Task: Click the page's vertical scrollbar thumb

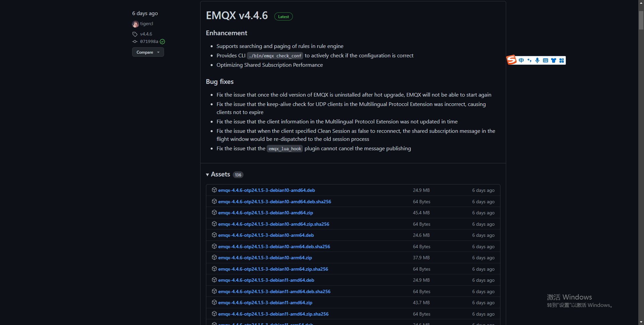Action: coord(641,20)
